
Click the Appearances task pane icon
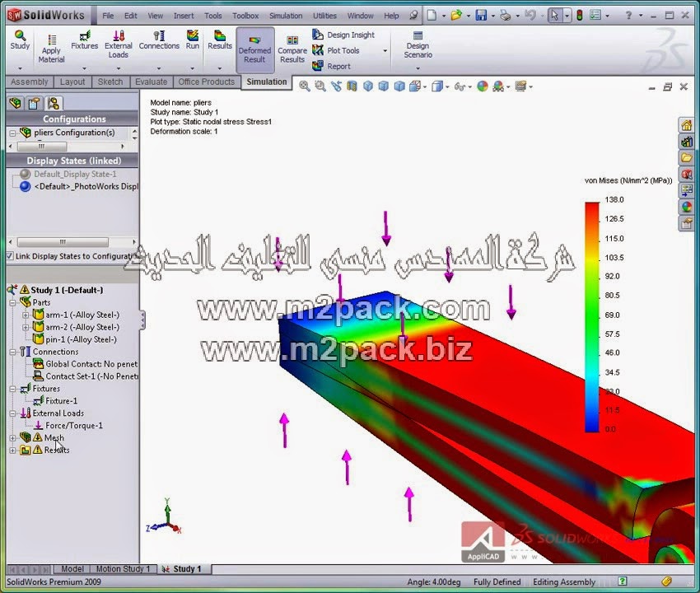click(x=687, y=207)
